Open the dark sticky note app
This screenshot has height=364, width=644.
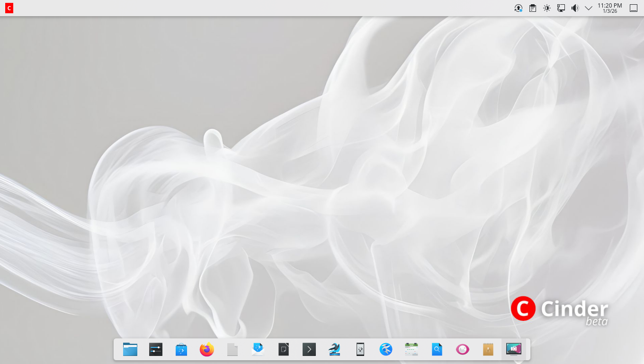click(284, 350)
